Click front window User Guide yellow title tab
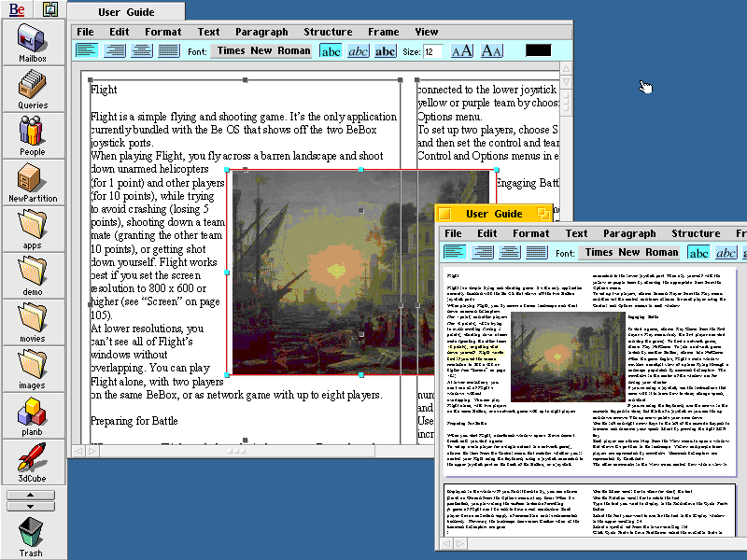747x560 pixels. (x=494, y=214)
